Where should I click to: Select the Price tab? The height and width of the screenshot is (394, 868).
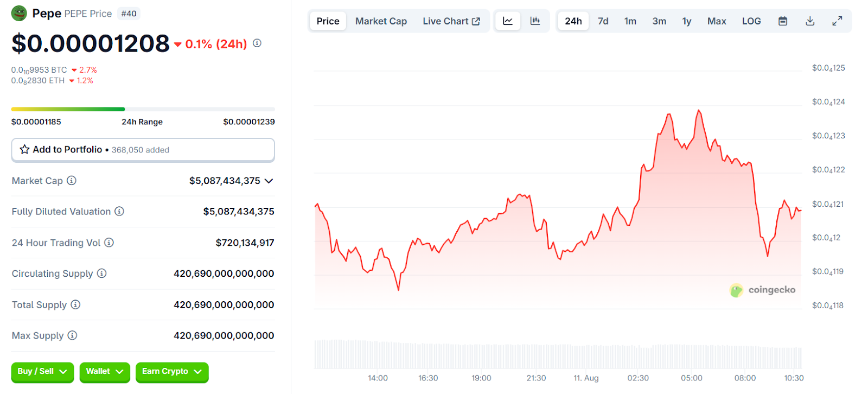pos(328,21)
